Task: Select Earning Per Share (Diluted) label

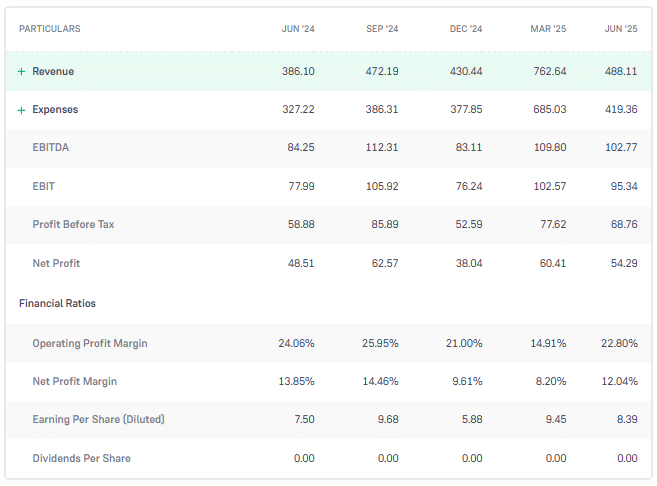Action: tap(98, 419)
